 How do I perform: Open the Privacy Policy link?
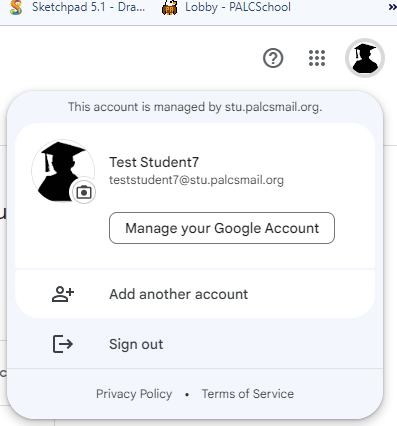pyautogui.click(x=134, y=394)
